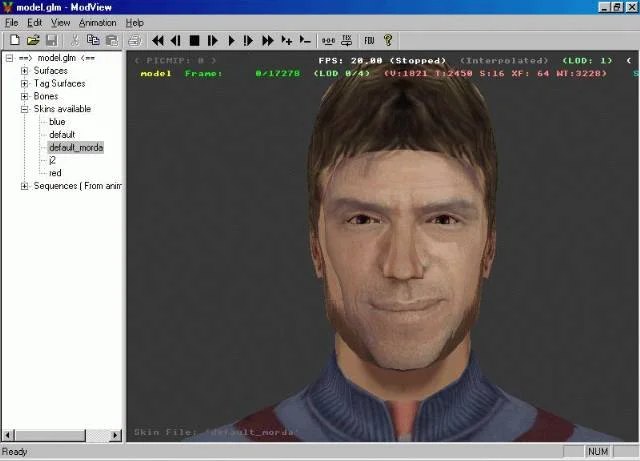Select the Sequences tree label
Viewport: 640px width, 461px height.
tap(78, 186)
